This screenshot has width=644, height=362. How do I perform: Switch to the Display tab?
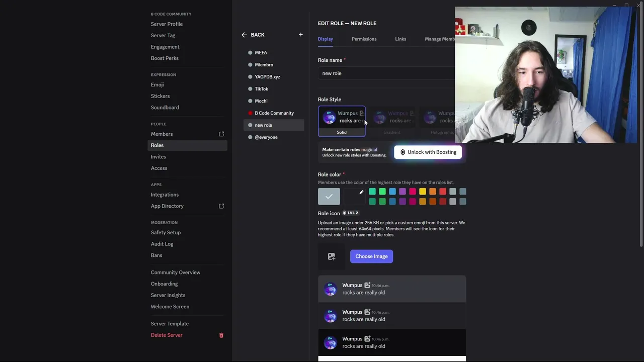click(x=326, y=39)
